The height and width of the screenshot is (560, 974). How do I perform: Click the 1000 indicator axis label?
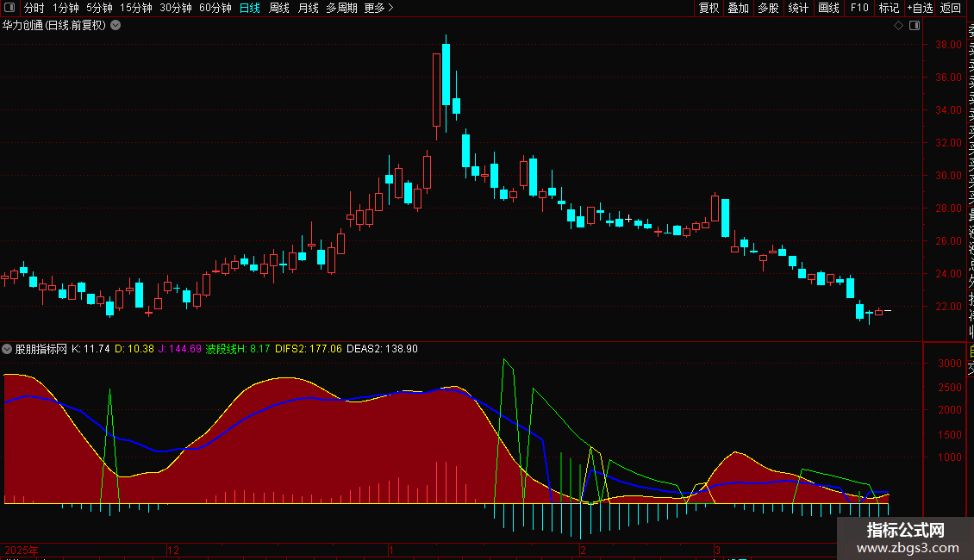click(x=950, y=457)
